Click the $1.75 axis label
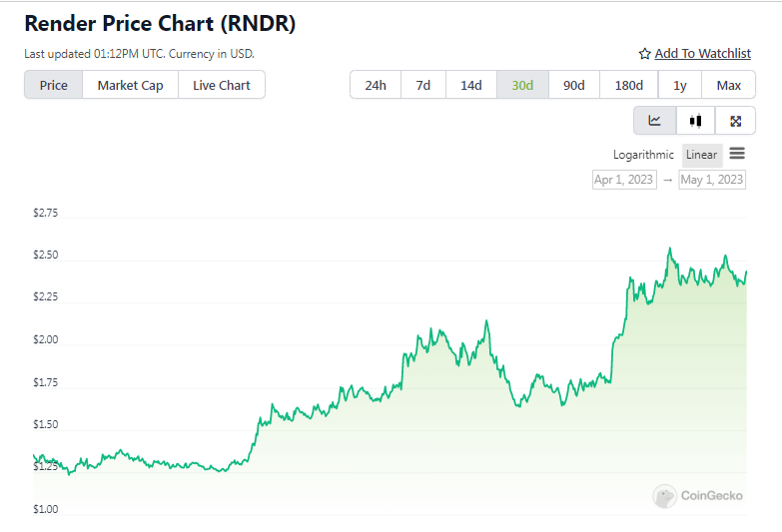 (45, 382)
